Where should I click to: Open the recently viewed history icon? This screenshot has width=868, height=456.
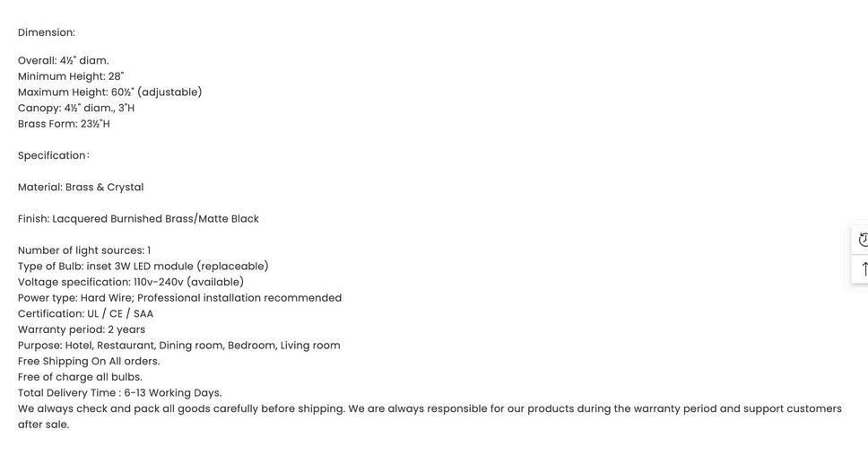862,240
